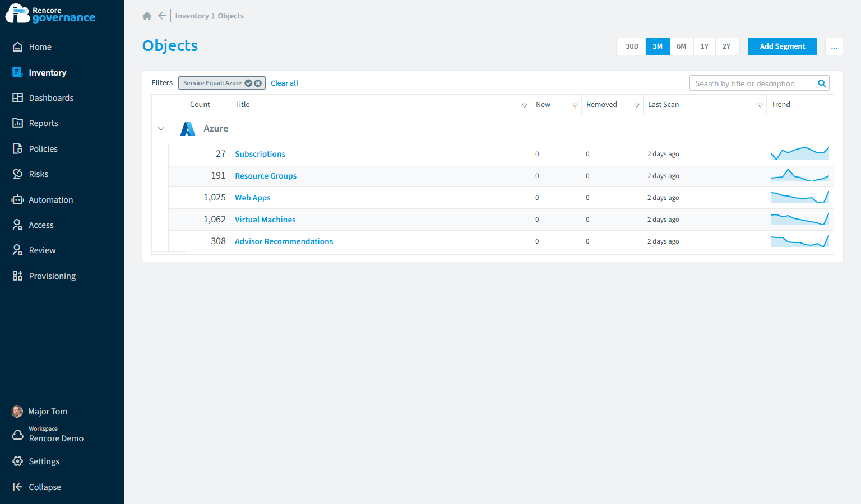The height and width of the screenshot is (504, 861).
Task: Click Clear all filters link
Action: click(x=284, y=83)
